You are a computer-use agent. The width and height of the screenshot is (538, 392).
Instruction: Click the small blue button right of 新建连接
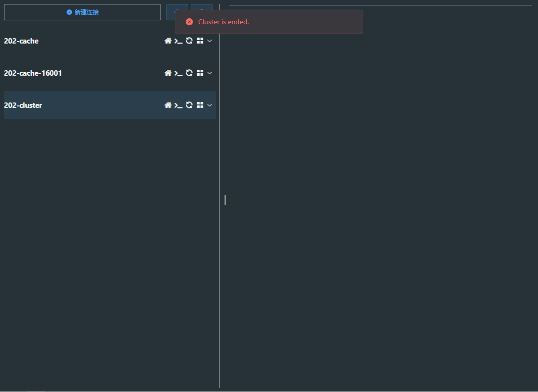177,12
